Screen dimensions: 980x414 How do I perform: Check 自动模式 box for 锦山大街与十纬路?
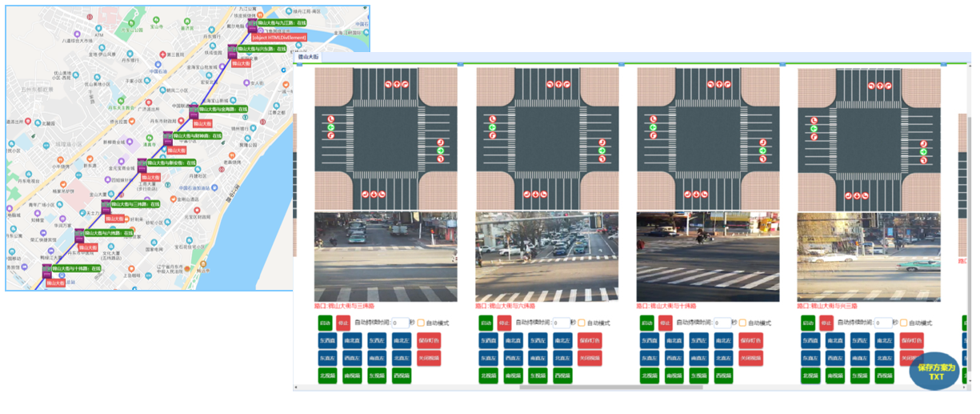click(742, 323)
